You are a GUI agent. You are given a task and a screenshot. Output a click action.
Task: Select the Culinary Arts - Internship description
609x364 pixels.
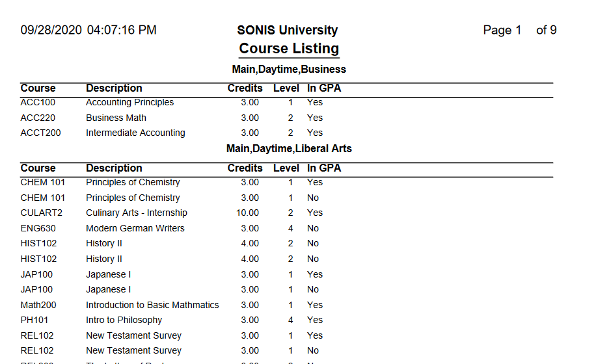coord(137,213)
